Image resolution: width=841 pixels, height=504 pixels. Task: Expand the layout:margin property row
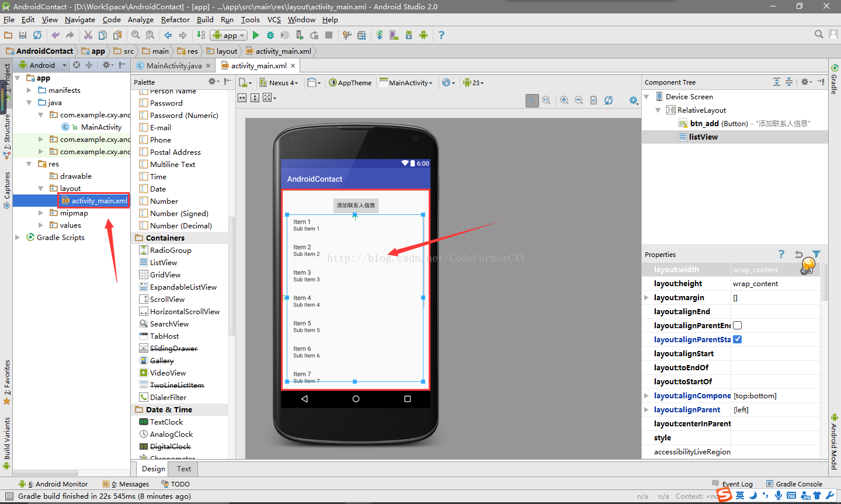[x=647, y=297]
